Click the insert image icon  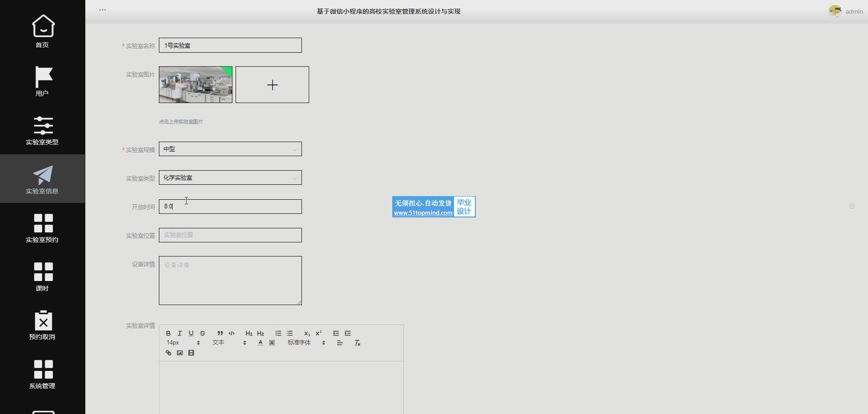pos(180,353)
